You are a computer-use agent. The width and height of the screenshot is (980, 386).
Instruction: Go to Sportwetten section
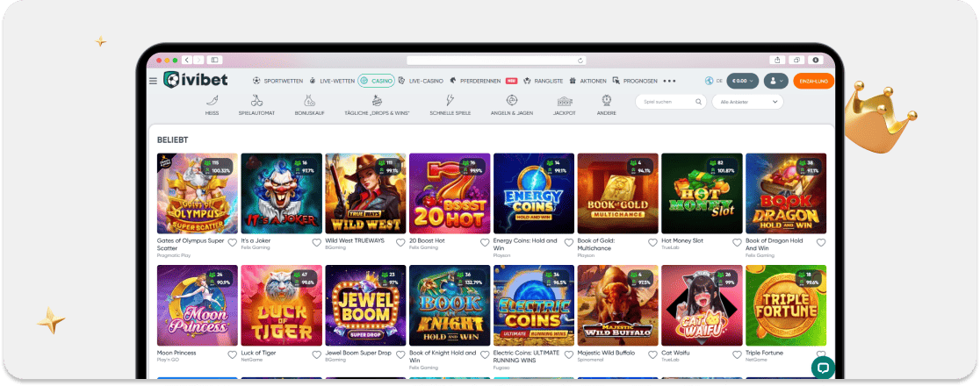pos(277,82)
